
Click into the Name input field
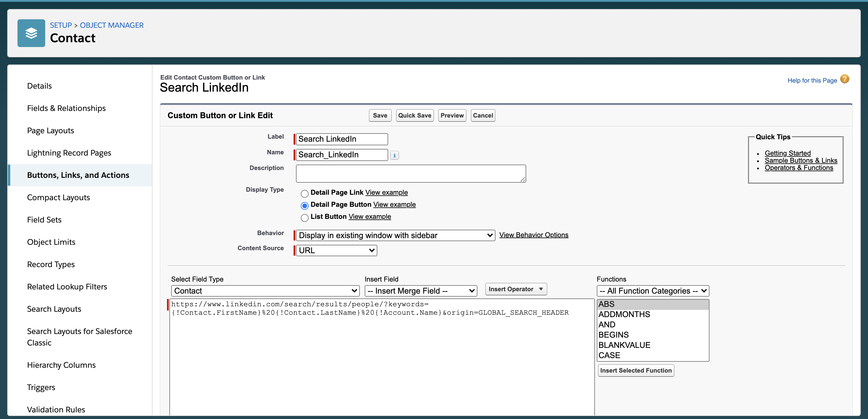pyautogui.click(x=342, y=155)
